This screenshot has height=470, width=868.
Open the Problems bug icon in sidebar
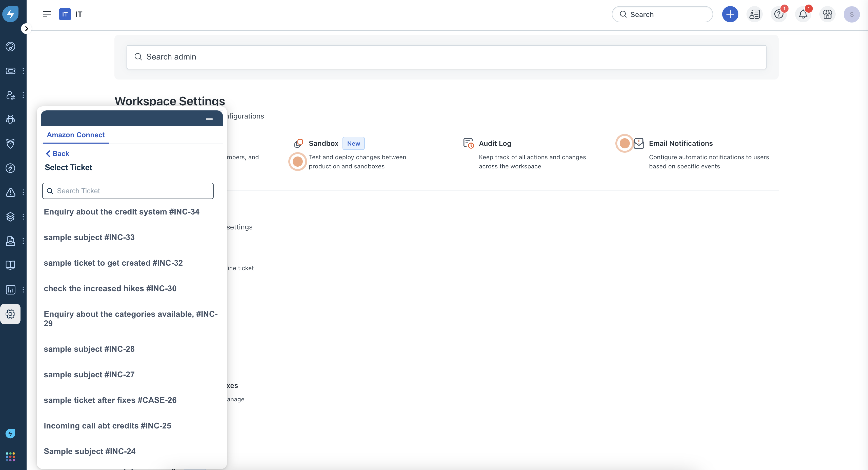[10, 119]
